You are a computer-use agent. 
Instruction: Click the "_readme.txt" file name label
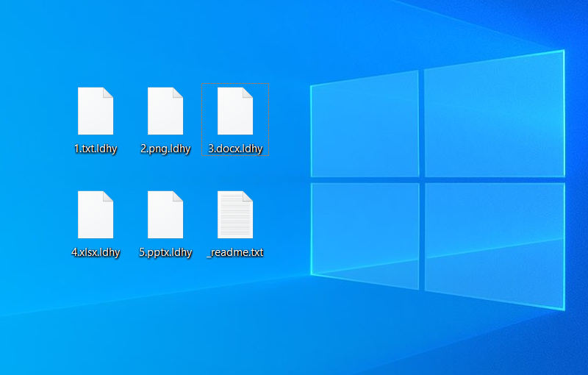(x=235, y=252)
